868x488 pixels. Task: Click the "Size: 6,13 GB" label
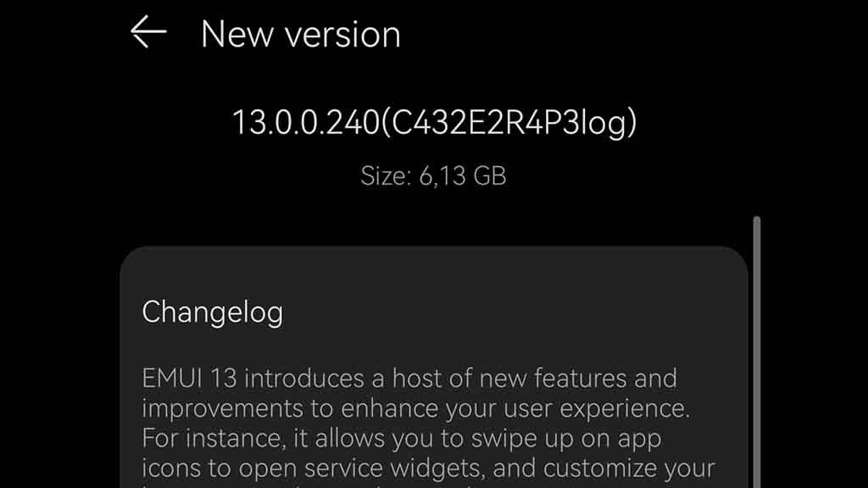coord(433,176)
